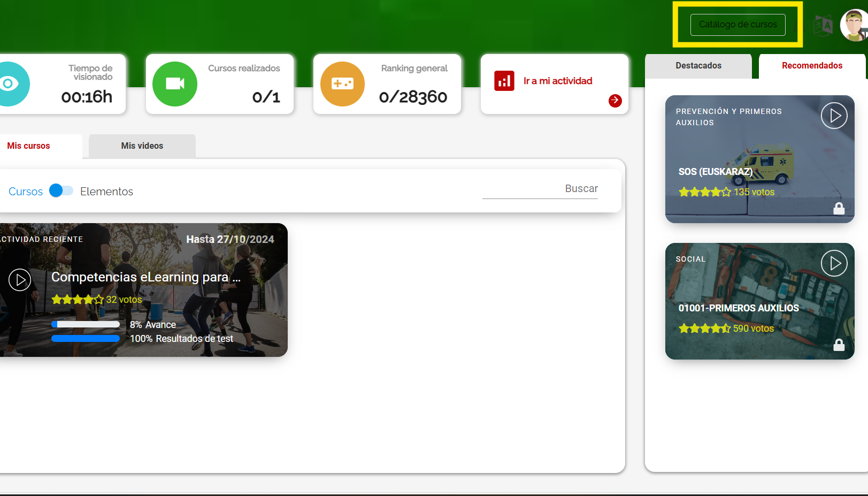Follow the Ir a mi actividad link
Image resolution: width=868 pixels, height=496 pixels.
(557, 81)
